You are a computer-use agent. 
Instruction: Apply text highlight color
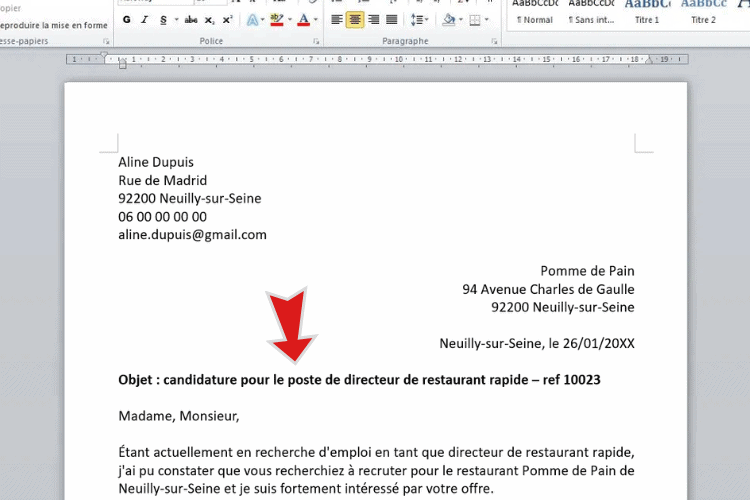[277, 20]
